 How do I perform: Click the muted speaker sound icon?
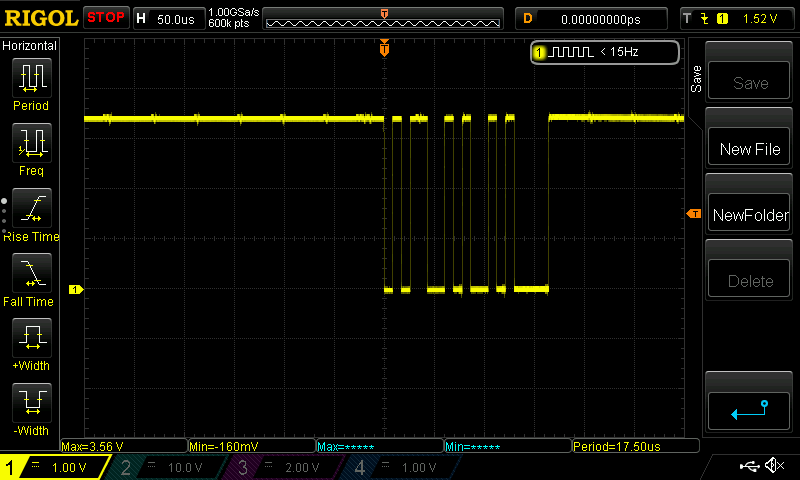click(774, 465)
